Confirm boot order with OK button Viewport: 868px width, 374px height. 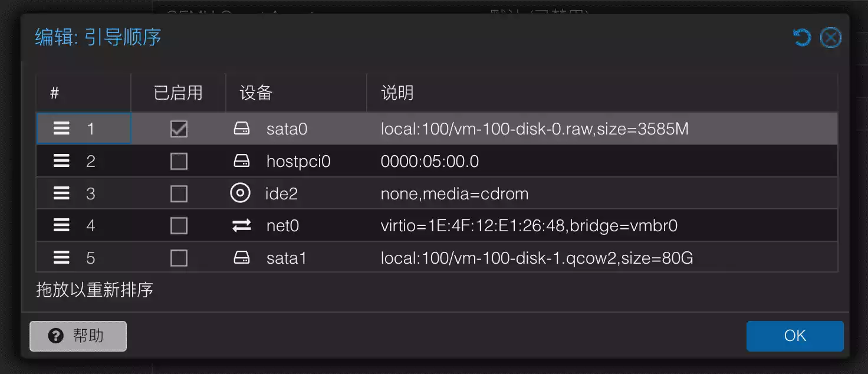[795, 336]
